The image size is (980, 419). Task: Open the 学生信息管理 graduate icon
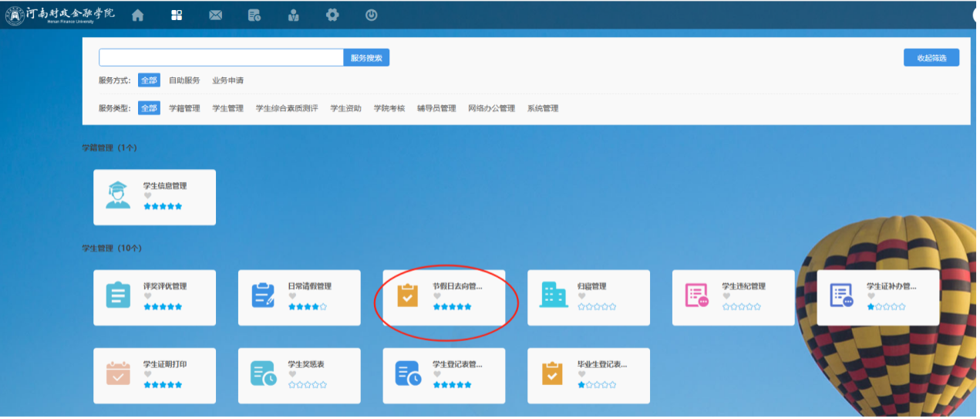click(x=118, y=195)
